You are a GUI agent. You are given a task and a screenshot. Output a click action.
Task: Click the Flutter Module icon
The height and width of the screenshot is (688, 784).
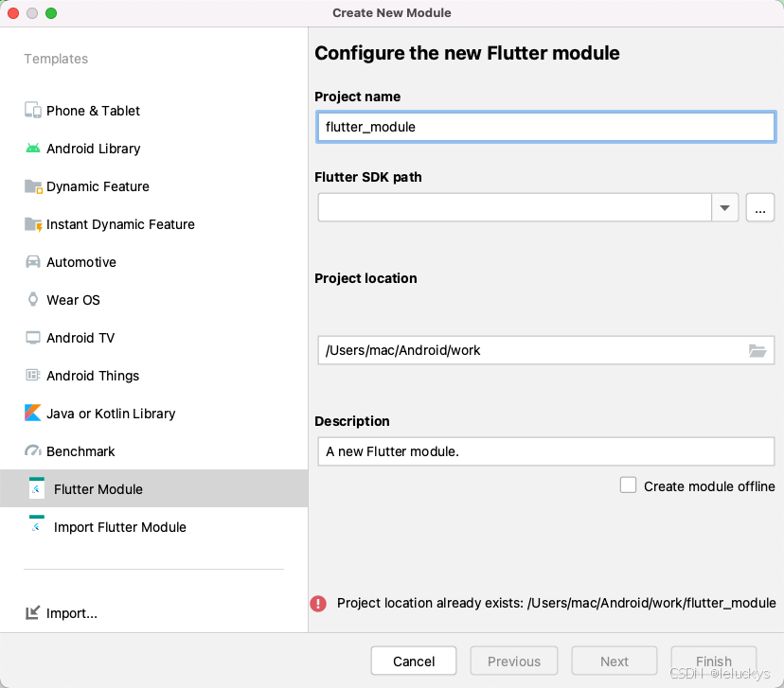coord(37,488)
